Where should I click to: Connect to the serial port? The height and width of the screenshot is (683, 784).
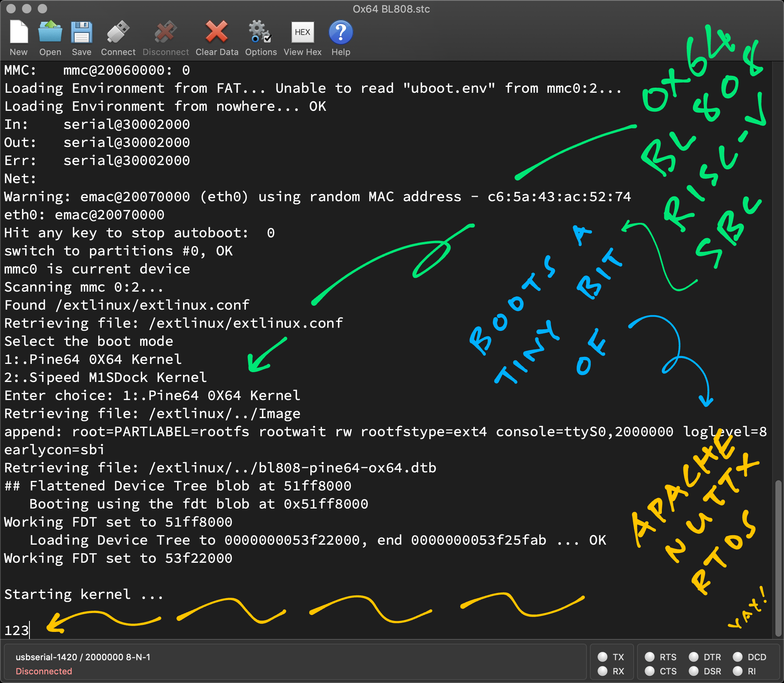pyautogui.click(x=118, y=32)
